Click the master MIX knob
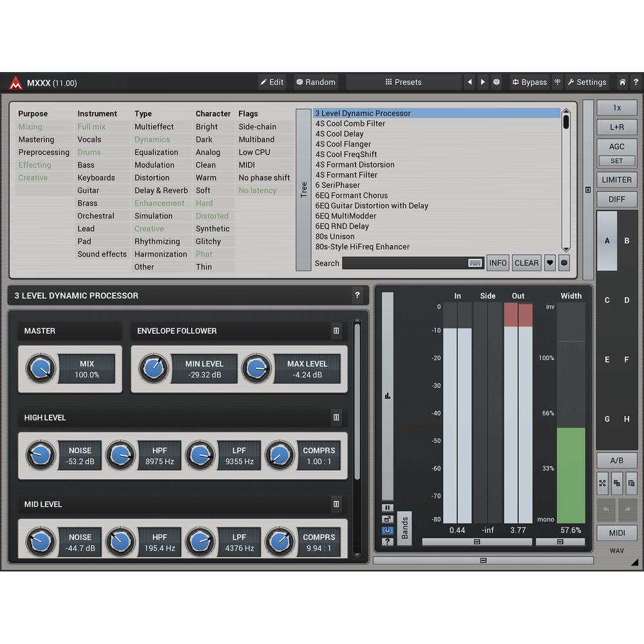This screenshot has width=644, height=644. 41,369
